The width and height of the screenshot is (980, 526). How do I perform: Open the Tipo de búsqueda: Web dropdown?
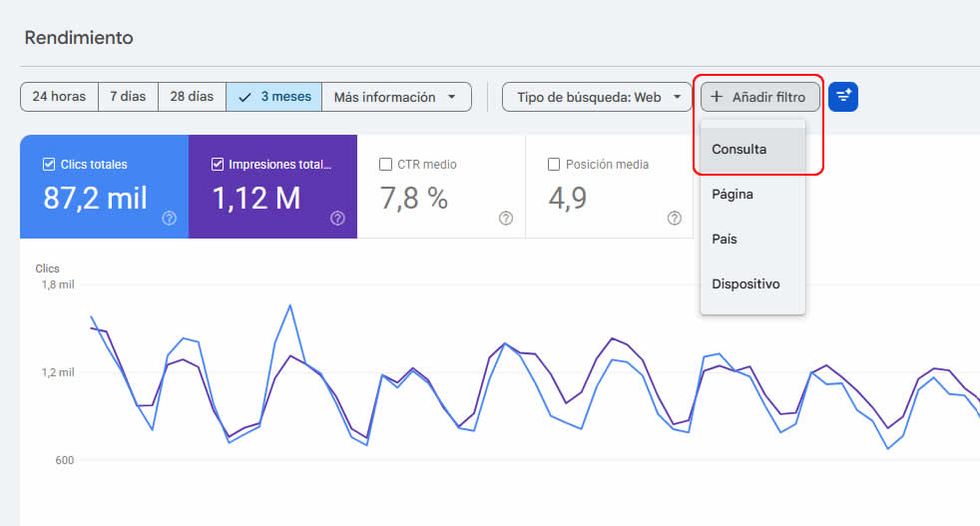[597, 97]
